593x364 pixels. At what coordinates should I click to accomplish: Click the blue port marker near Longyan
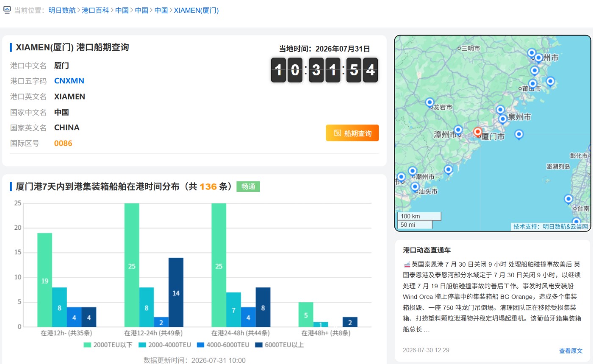[430, 103]
